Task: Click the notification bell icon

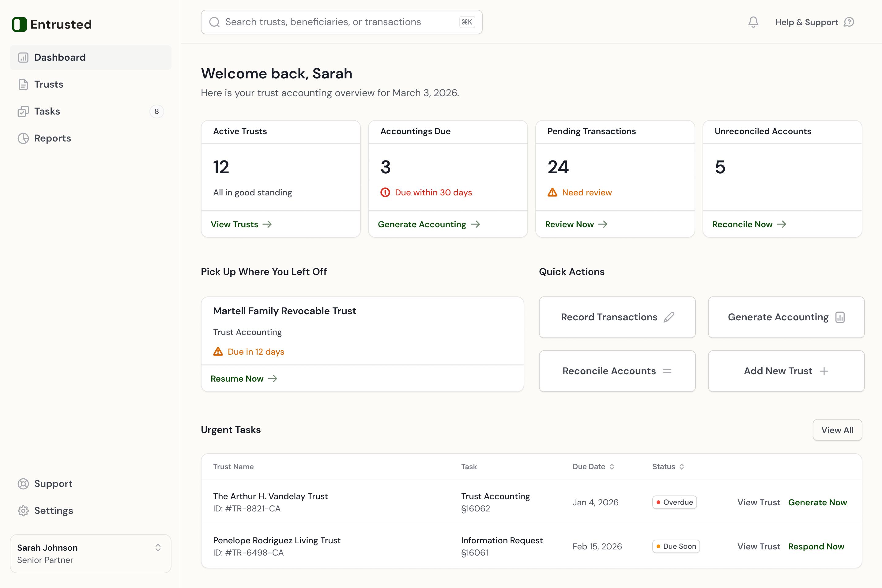Action: point(753,22)
